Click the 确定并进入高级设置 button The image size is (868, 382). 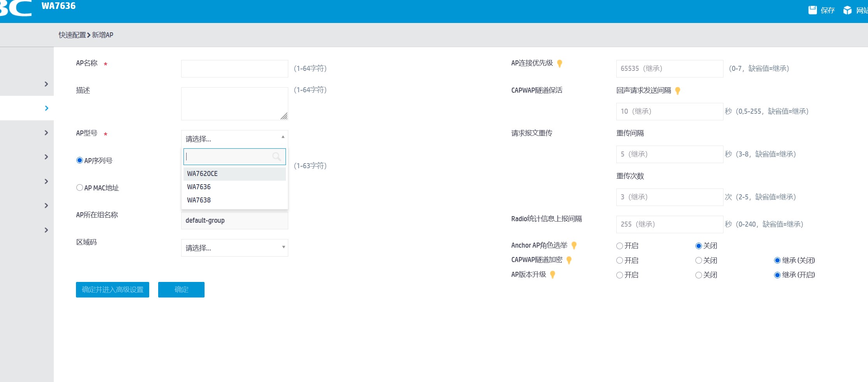tap(112, 290)
